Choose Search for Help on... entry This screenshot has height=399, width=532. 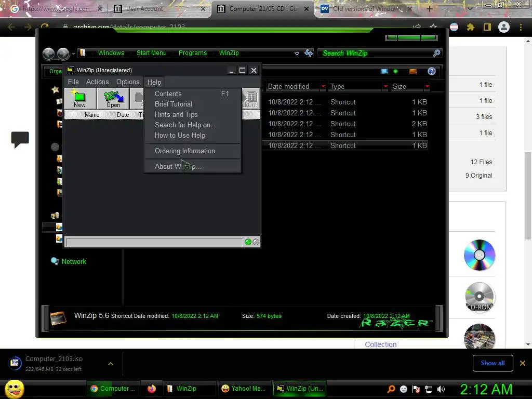pyautogui.click(x=193, y=125)
